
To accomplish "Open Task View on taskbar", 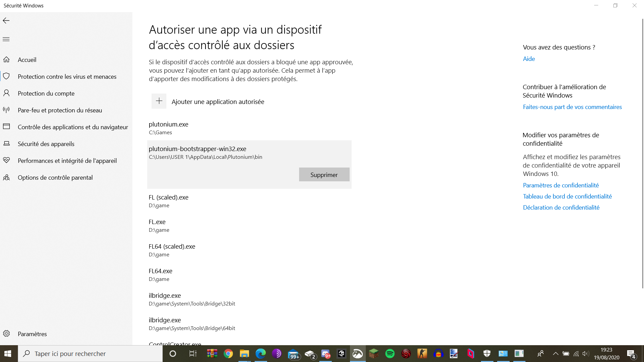I will tap(193, 354).
